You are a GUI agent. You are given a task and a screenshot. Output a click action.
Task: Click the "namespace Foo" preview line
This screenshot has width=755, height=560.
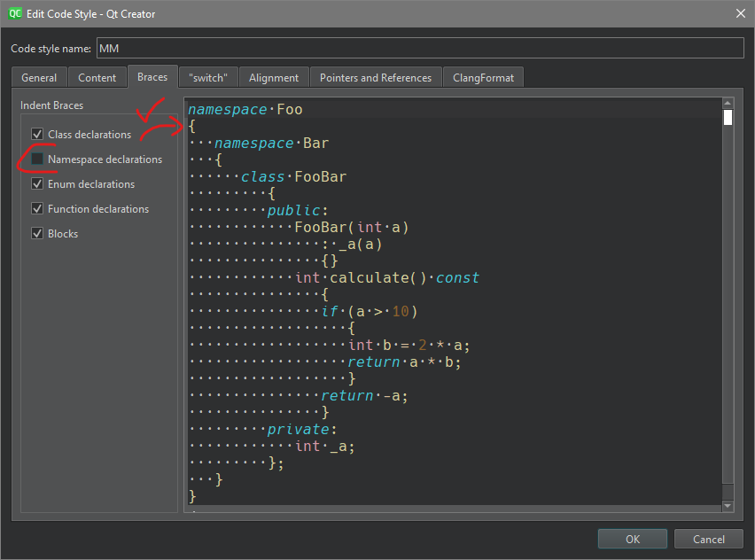[x=245, y=109]
